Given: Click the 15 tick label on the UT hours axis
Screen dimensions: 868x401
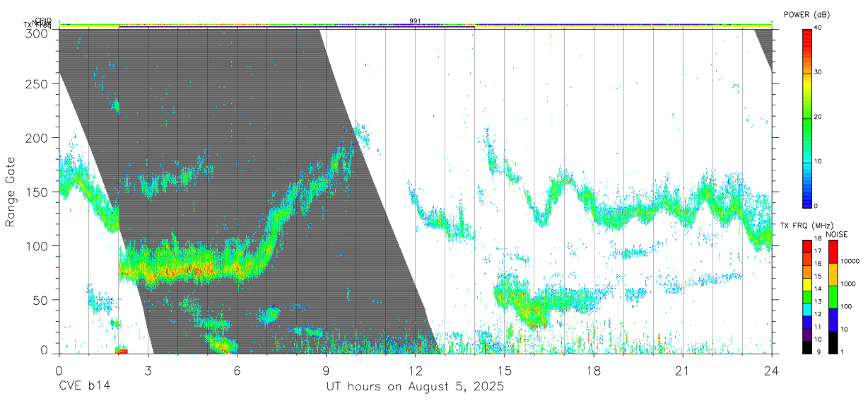Looking at the screenshot, I should (x=504, y=371).
